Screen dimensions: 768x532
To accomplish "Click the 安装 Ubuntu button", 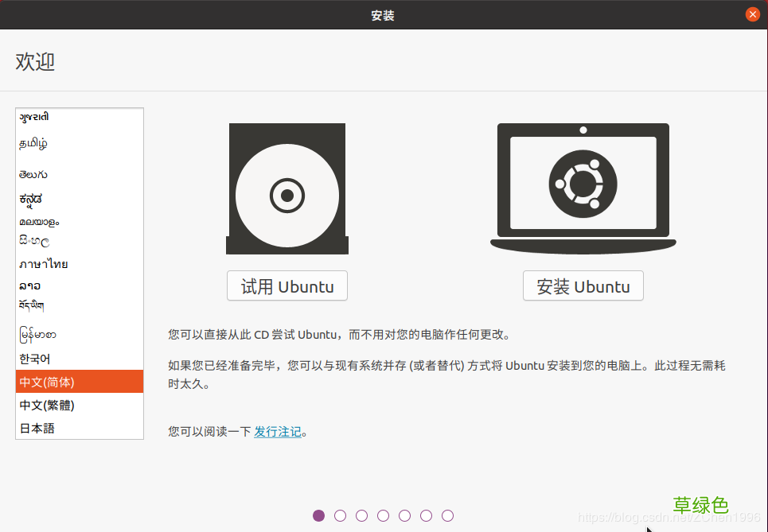I will 583,285.
